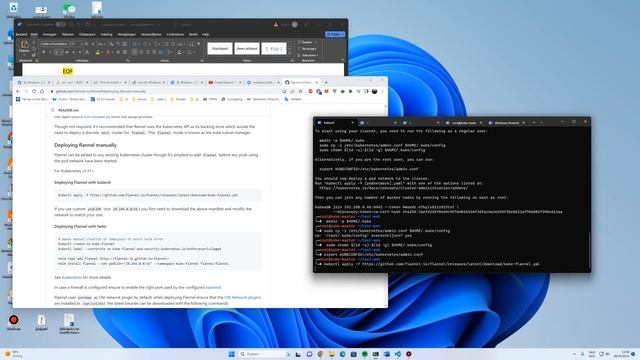The width and height of the screenshot is (640, 360).
Task: Open the browser three-dot menu
Action: (382, 91)
